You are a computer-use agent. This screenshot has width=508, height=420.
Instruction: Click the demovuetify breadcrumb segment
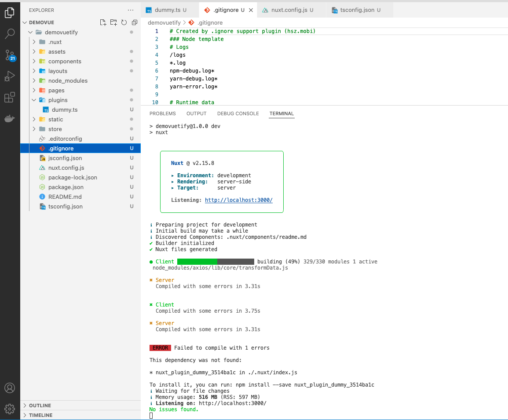pyautogui.click(x=164, y=23)
